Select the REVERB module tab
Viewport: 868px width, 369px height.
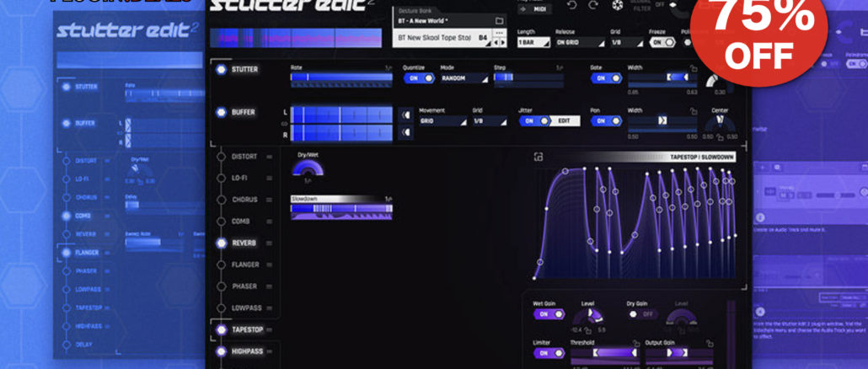[x=244, y=243]
